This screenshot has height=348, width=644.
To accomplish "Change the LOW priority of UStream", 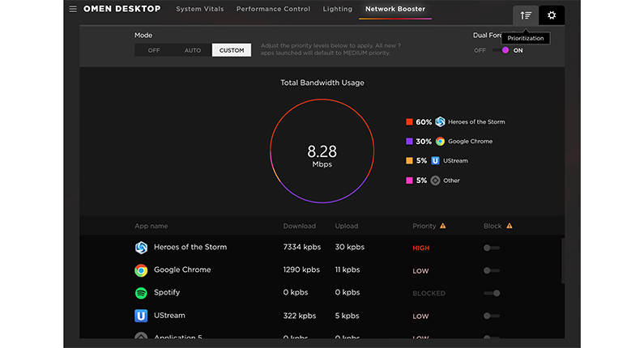I will (420, 316).
